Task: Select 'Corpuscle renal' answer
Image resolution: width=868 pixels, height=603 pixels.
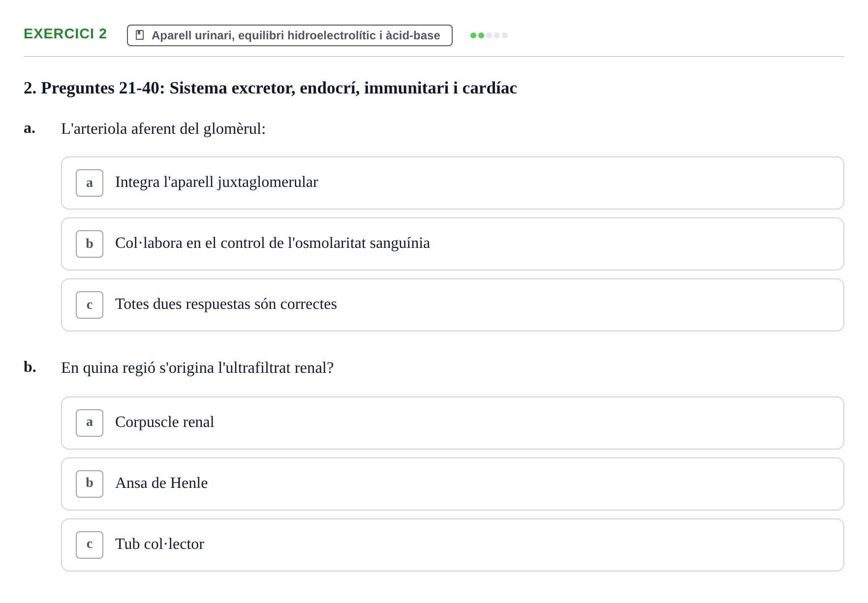Action: [452, 423]
